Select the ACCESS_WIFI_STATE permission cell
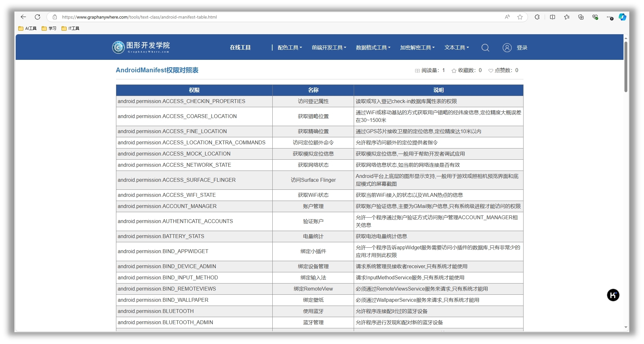Image resolution: width=644 pixels, height=344 pixels. (x=194, y=195)
